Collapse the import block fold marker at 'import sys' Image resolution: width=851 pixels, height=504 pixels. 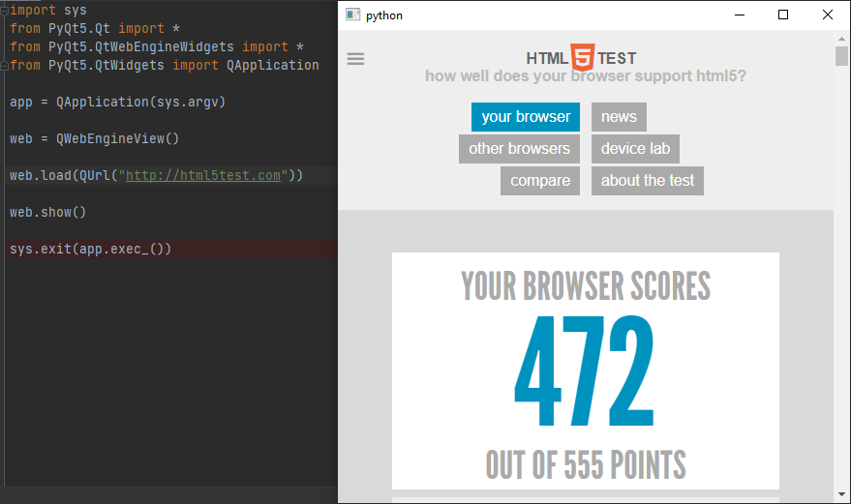tap(4, 10)
